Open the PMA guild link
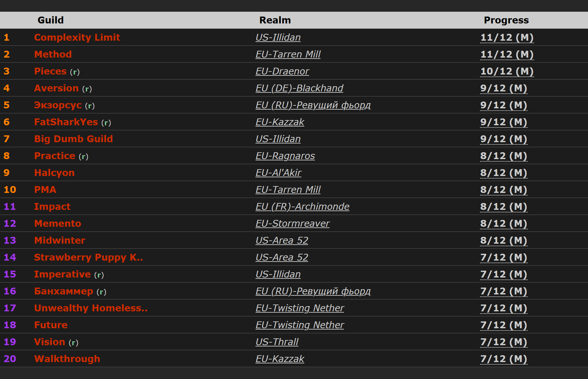 pyautogui.click(x=45, y=190)
